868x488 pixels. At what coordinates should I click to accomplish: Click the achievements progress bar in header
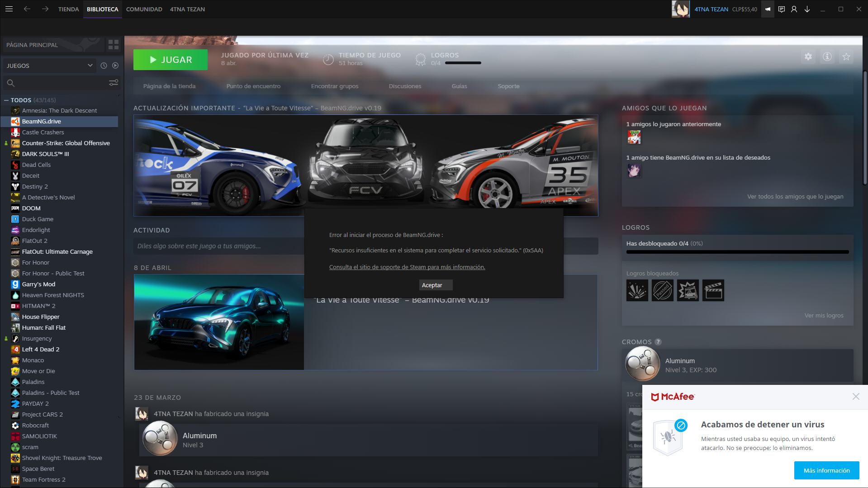(463, 63)
